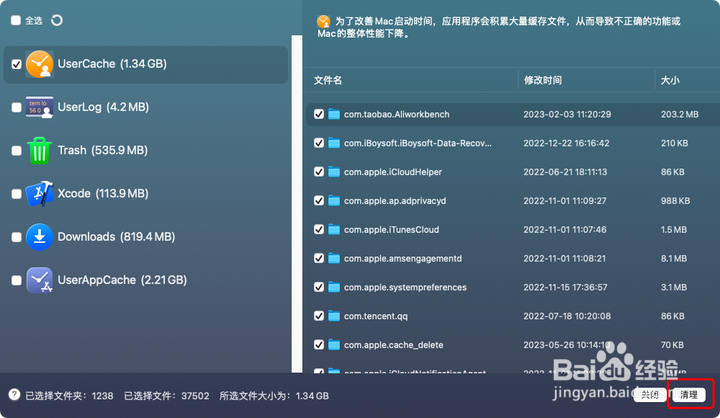Click size value 988 KB
The width and height of the screenshot is (720, 418).
click(675, 201)
